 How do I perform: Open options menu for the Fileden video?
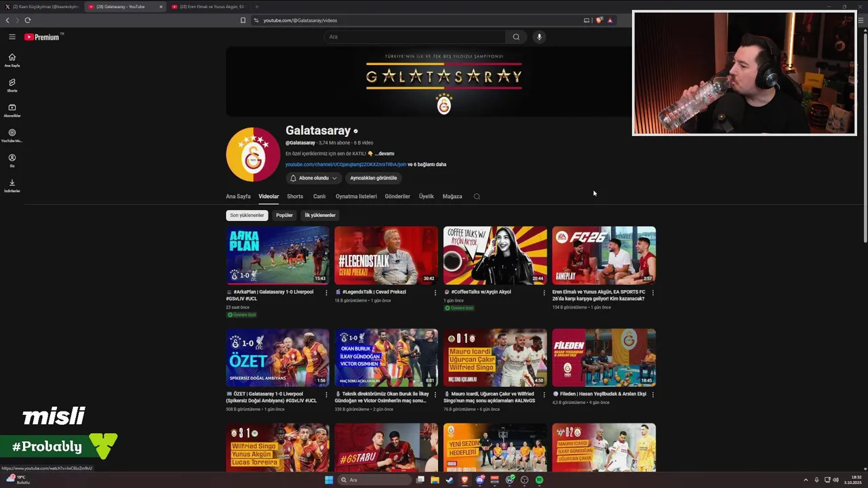point(653,394)
